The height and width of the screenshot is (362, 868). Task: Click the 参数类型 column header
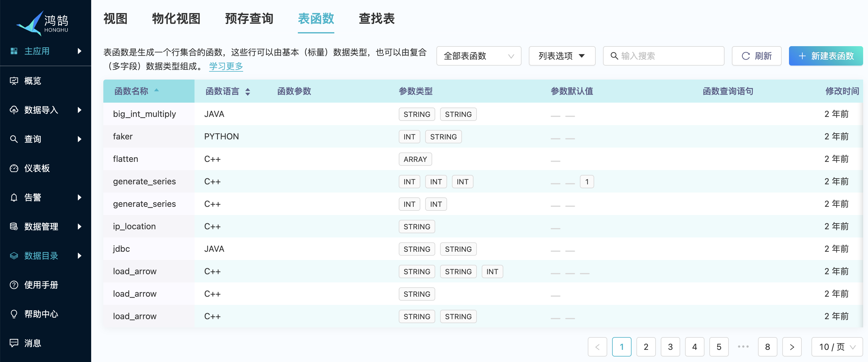point(415,91)
